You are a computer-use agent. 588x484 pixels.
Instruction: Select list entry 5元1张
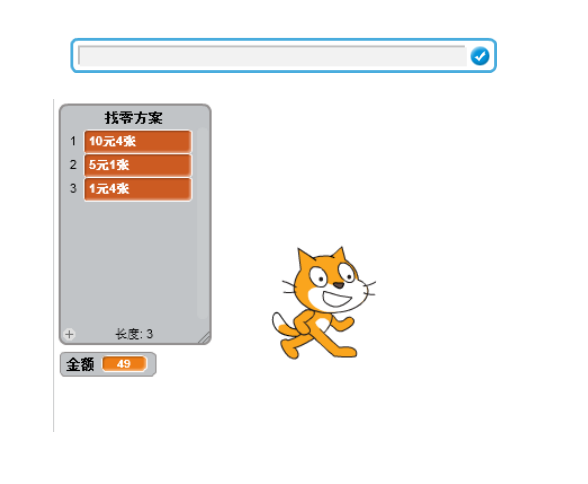click(x=138, y=165)
